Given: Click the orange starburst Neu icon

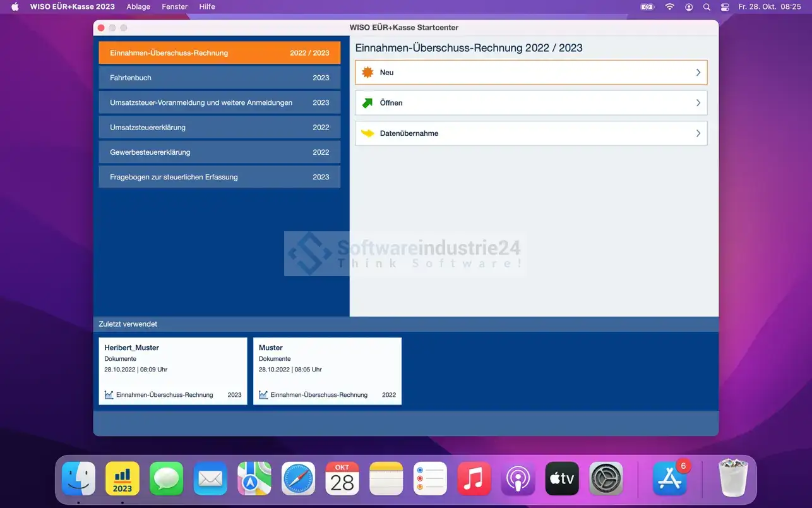Looking at the screenshot, I should (367, 73).
